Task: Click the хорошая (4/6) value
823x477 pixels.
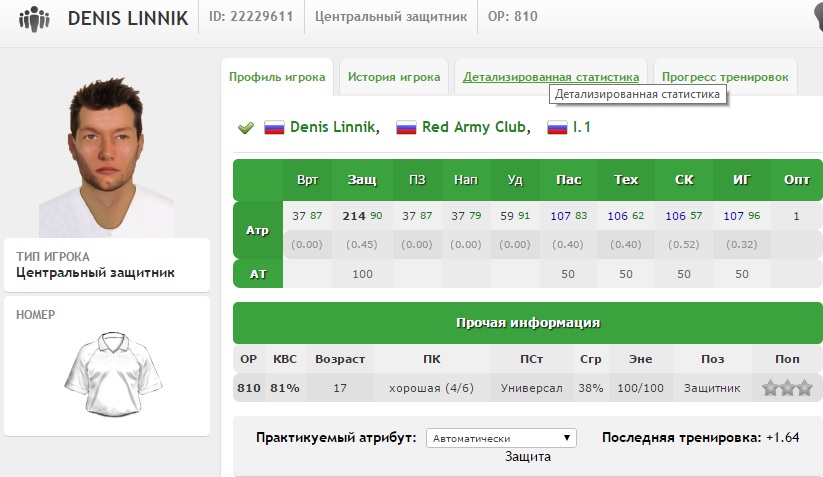Action: 431,388
